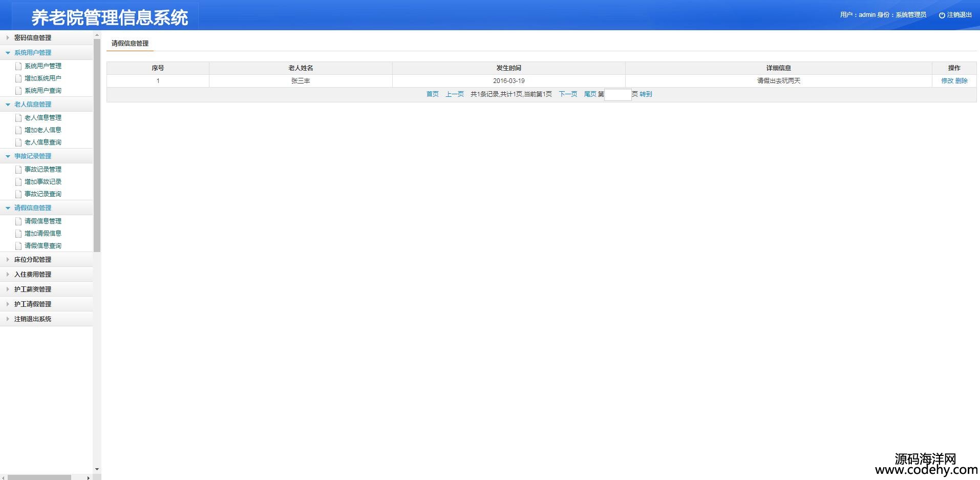Collapse the 事故记录管理 section header
The width and height of the screenshot is (980, 480).
coord(46,156)
